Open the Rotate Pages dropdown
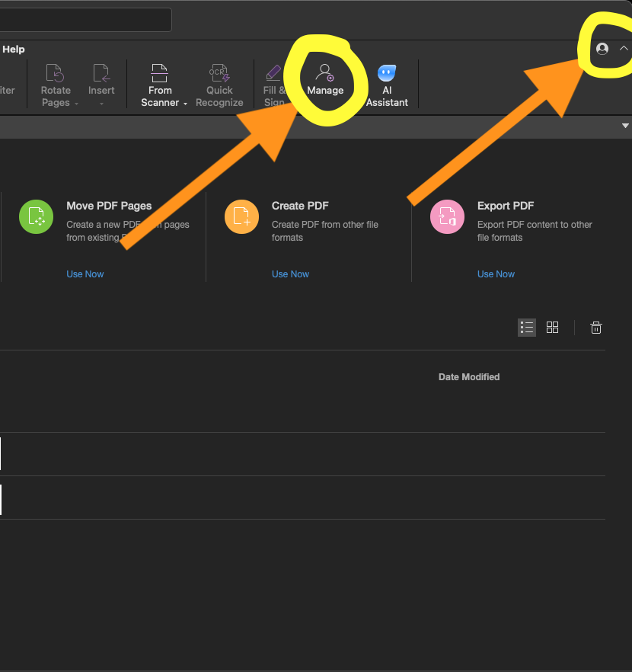 (76, 104)
